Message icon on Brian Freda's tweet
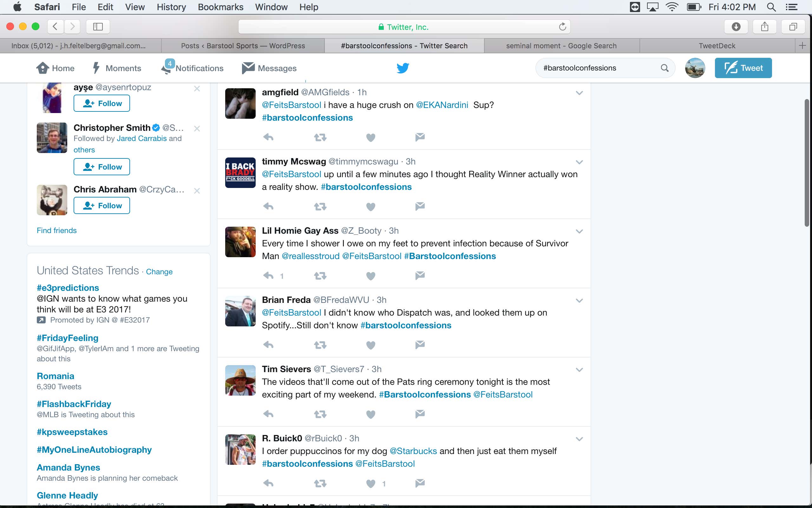 pos(420,344)
